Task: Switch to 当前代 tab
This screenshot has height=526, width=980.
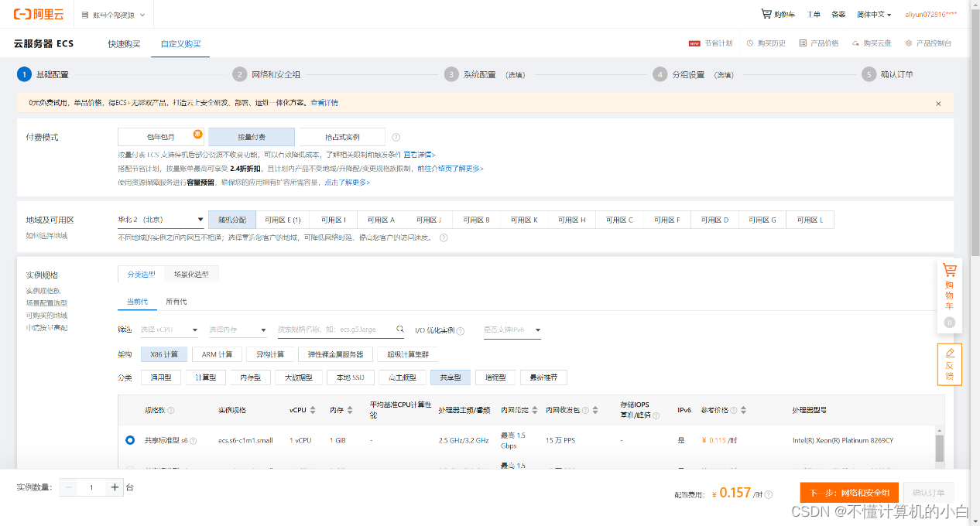Action: point(137,302)
